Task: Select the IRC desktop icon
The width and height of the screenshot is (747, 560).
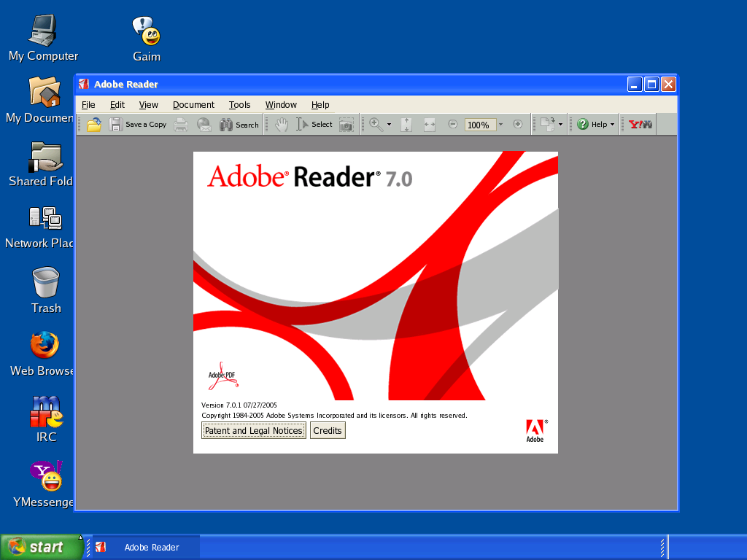Action: (46, 419)
